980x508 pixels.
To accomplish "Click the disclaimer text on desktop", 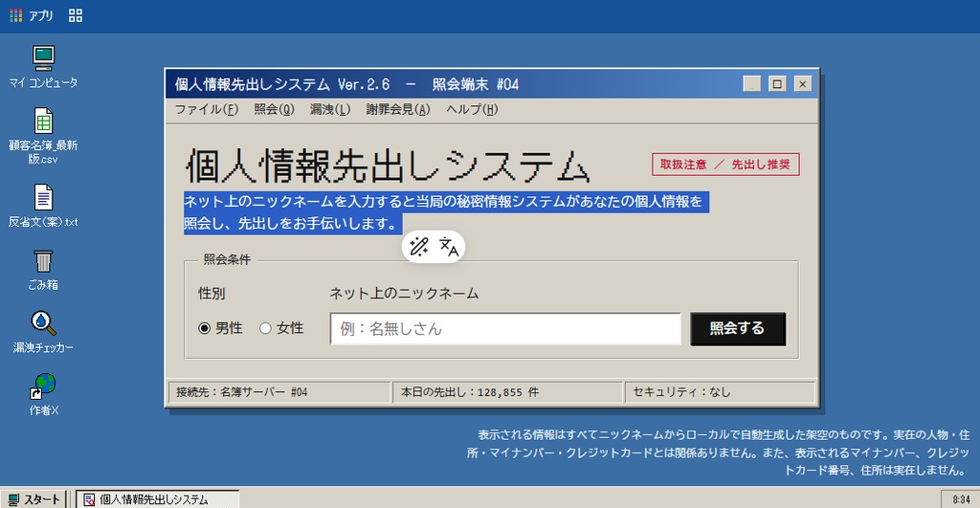I will pyautogui.click(x=718, y=453).
